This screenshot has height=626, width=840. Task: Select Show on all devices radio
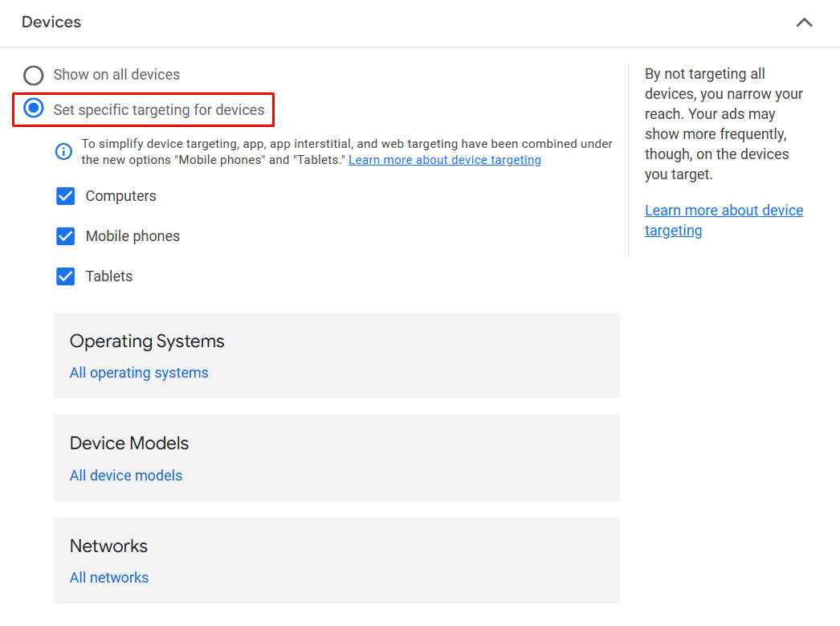click(x=33, y=75)
